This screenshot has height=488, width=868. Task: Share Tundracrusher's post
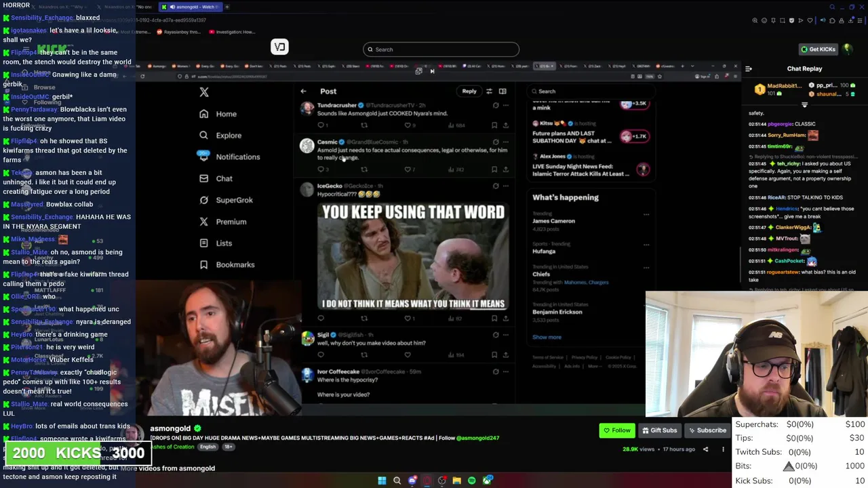click(505, 125)
